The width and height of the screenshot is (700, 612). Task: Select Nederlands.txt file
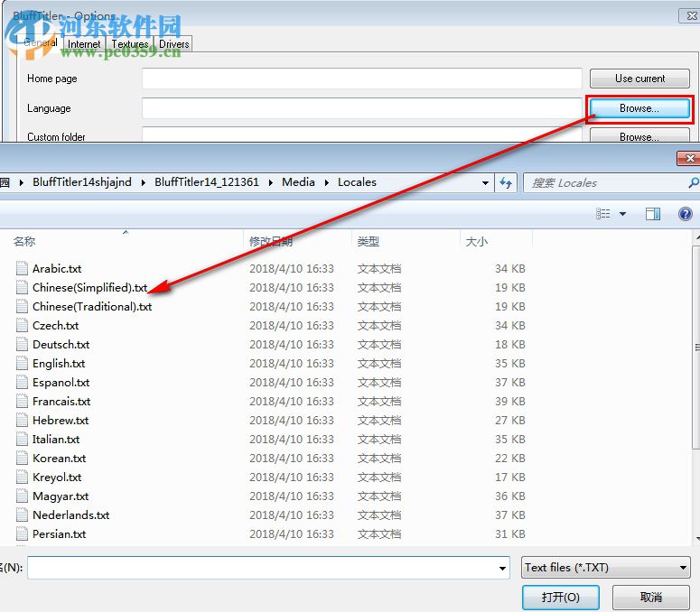pyautogui.click(x=70, y=515)
